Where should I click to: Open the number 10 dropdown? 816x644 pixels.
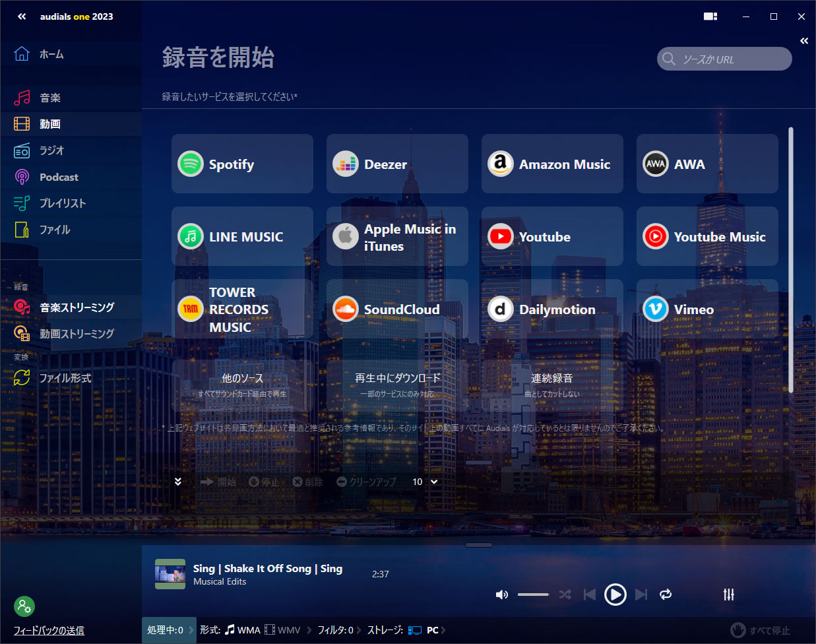coord(425,482)
